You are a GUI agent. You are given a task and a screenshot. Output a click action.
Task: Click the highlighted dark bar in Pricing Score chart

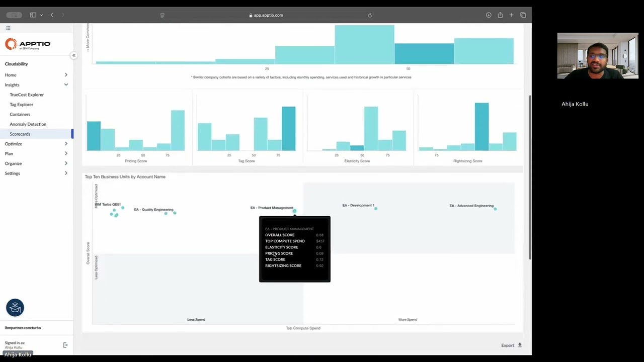click(x=94, y=136)
